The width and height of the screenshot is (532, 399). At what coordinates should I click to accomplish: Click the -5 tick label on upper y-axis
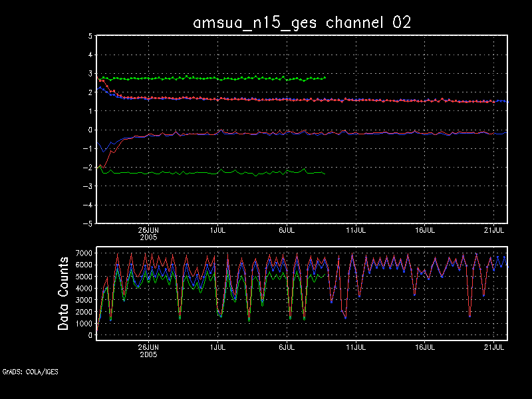88,223
